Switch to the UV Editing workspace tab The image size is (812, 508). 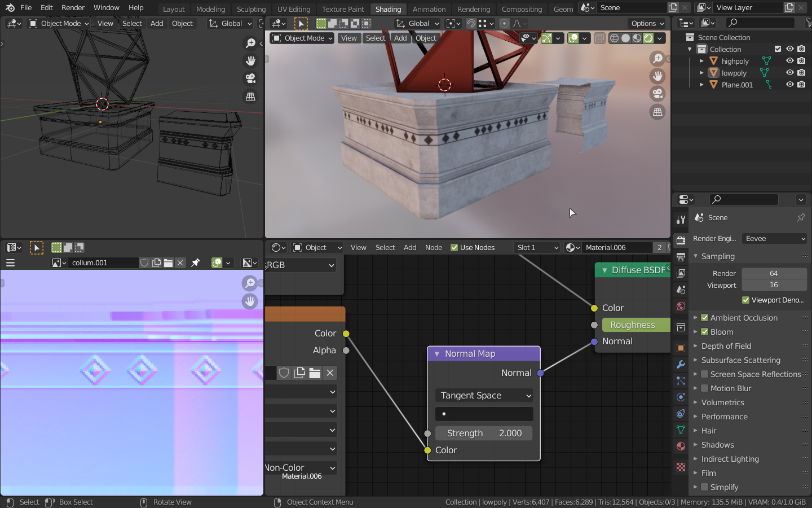tap(293, 9)
